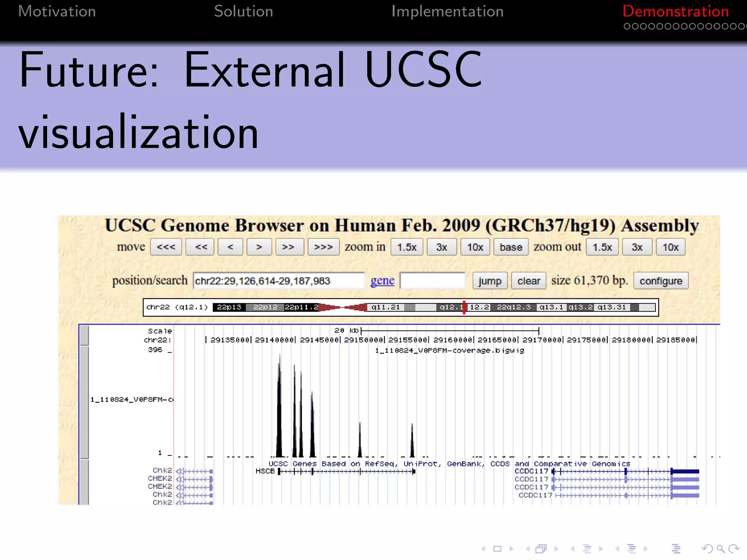747x560 pixels.
Task: Click the 20 kb scale bar
Action: pyautogui.click(x=450, y=331)
